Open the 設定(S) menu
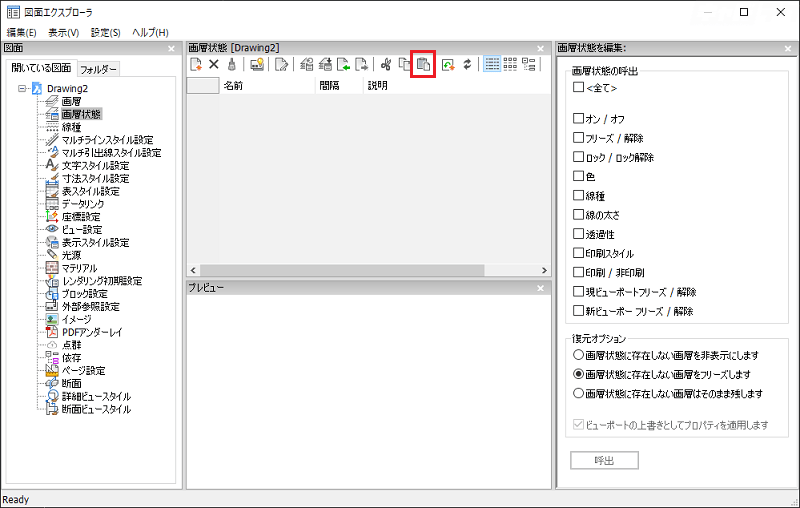 106,33
